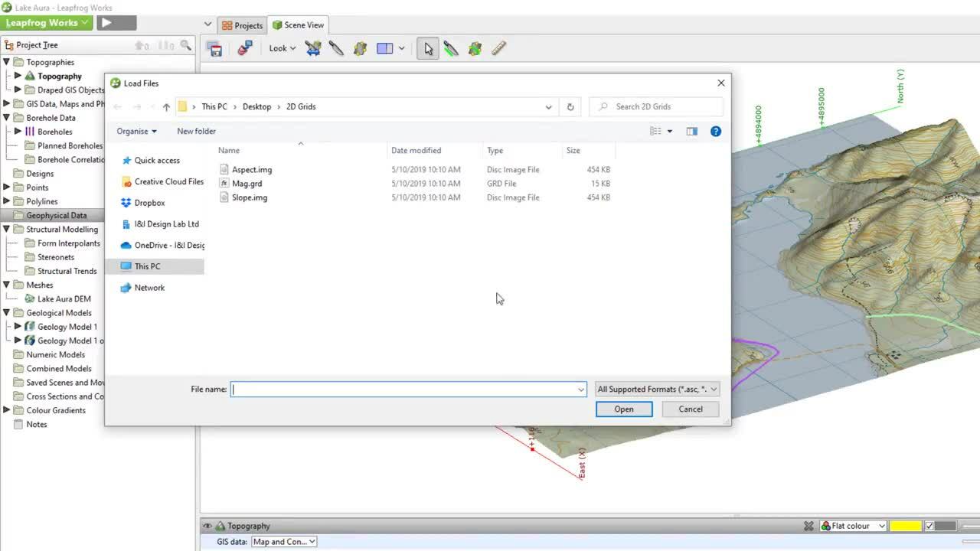Open the arrow beside split view icon
Screen dimensions: 980x551
pyautogui.click(x=403, y=48)
